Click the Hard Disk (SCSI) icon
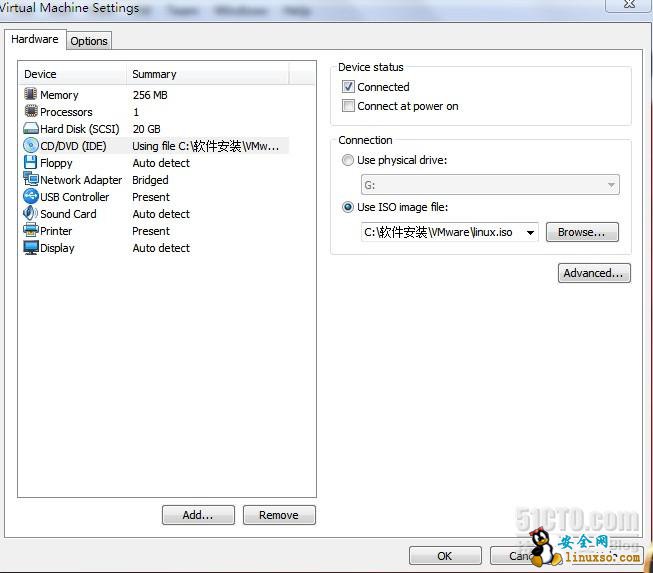 point(31,129)
